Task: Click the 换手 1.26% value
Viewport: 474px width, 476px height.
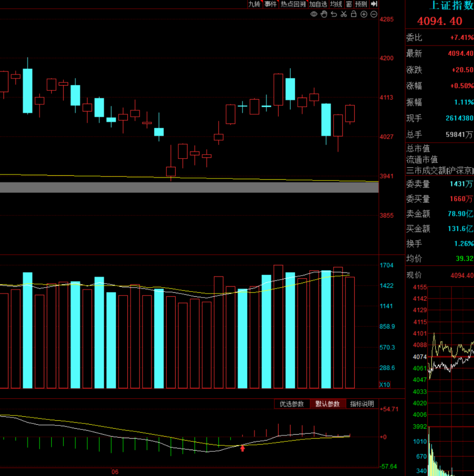Action: pyautogui.click(x=463, y=243)
